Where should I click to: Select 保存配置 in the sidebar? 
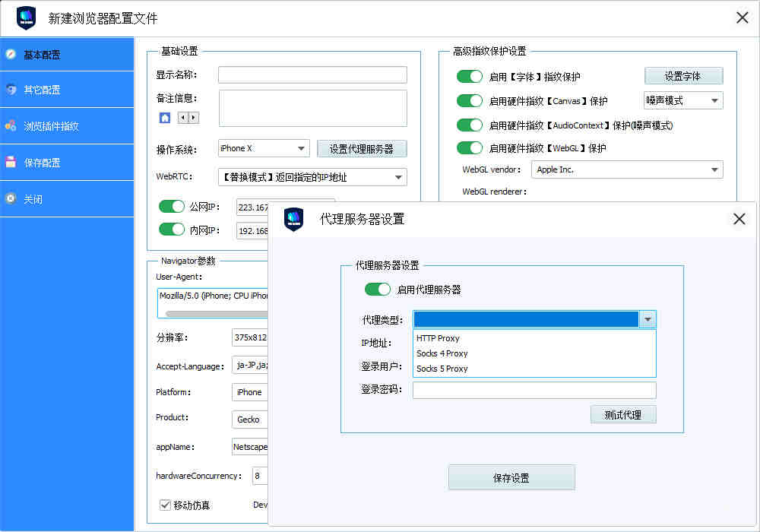point(67,163)
